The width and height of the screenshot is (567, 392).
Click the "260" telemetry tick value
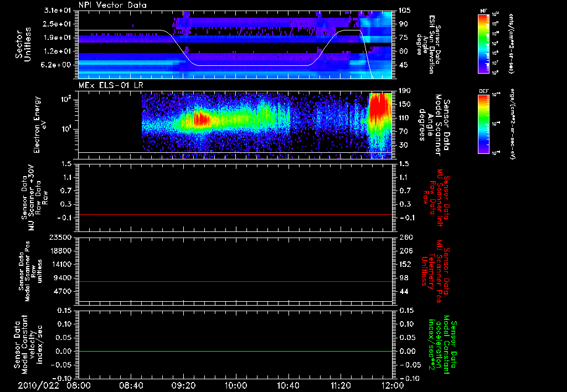click(x=405, y=238)
